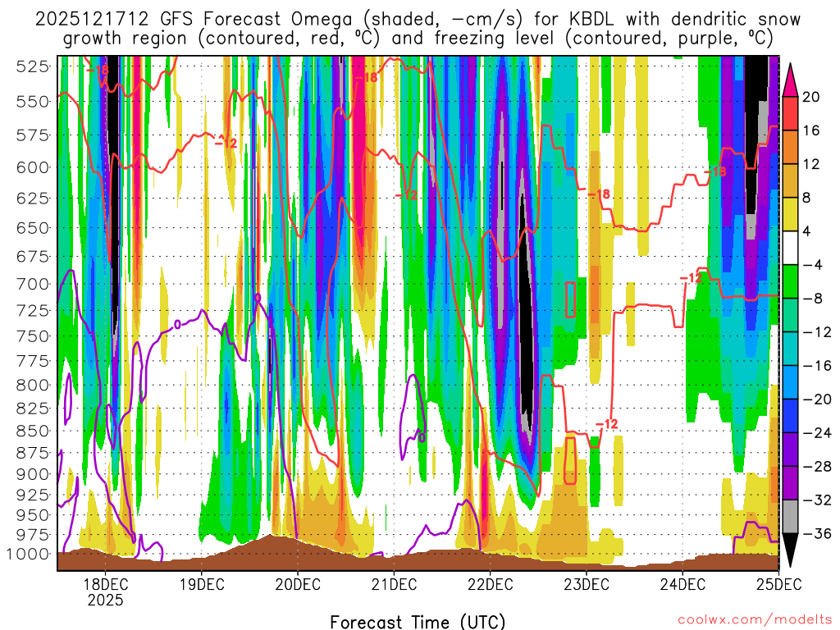Viewport: 840px width, 630px height.
Task: Click the 725 pressure level label
Action: pyautogui.click(x=33, y=310)
